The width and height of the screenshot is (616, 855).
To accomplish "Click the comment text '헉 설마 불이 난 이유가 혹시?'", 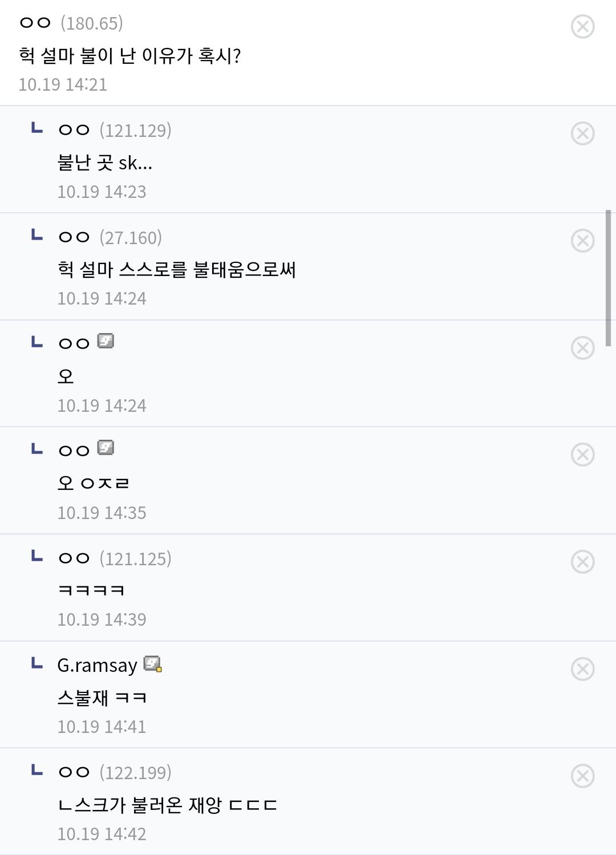I will pos(130,55).
